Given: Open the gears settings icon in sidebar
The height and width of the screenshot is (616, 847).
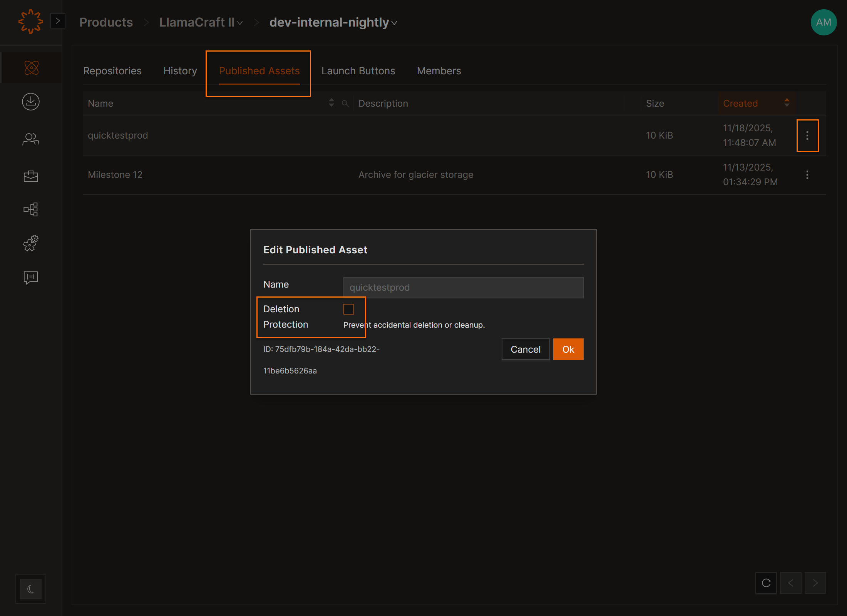Looking at the screenshot, I should click(31, 243).
